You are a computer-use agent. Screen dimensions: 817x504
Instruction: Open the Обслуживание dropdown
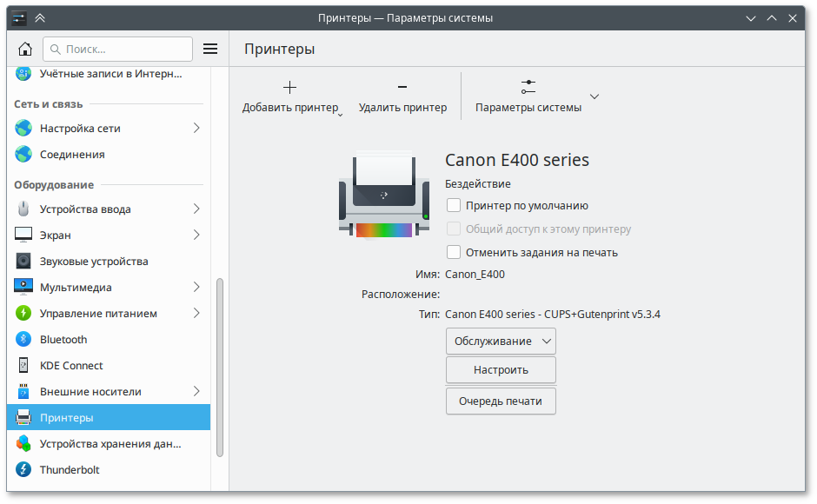coord(501,342)
